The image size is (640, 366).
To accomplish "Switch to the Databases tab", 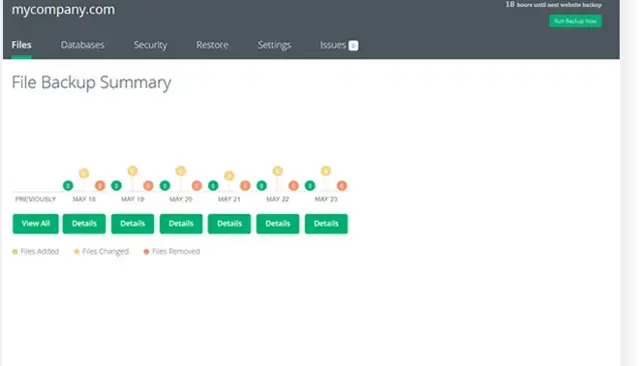I will pos(82,45).
